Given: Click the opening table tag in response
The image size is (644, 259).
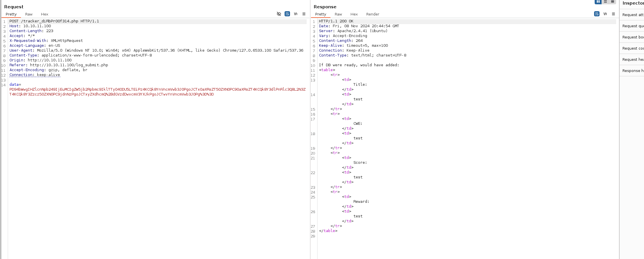Looking at the screenshot, I should tap(327, 70).
